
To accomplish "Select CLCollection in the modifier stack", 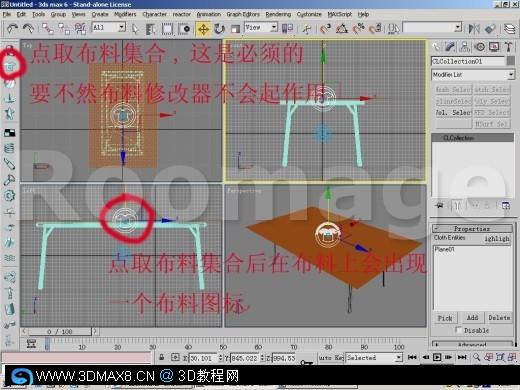I will pos(472,138).
